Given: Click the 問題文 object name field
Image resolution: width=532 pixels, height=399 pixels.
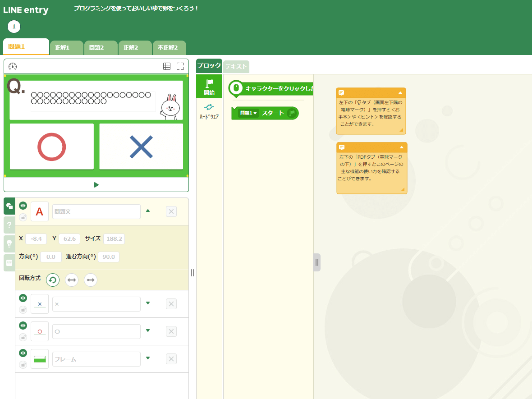Looking at the screenshot, I should (96, 212).
